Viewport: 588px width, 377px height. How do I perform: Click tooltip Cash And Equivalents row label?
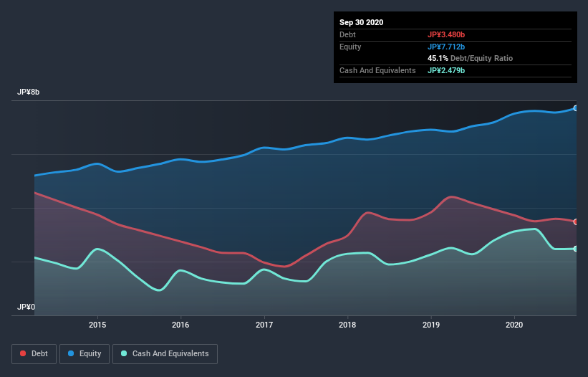[377, 70]
